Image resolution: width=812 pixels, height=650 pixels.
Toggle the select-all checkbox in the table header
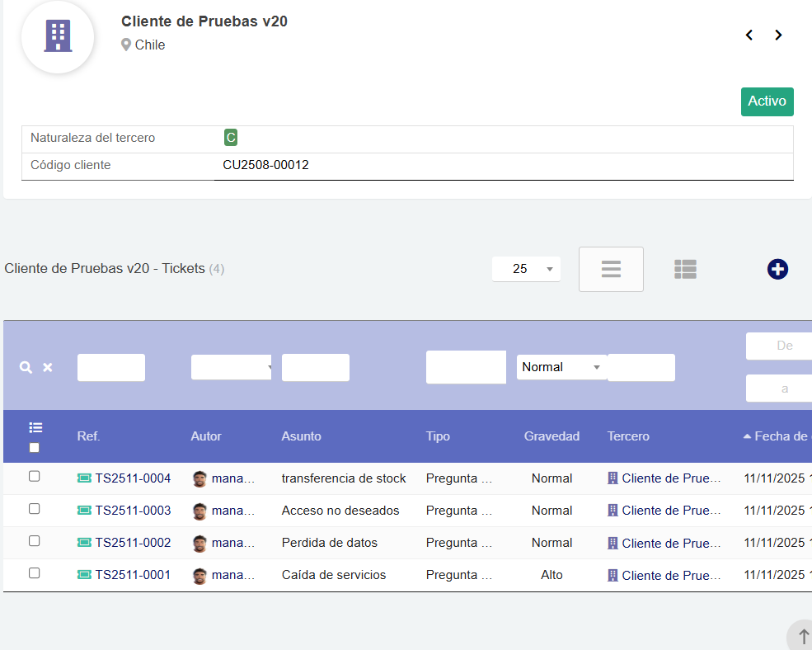click(35, 446)
